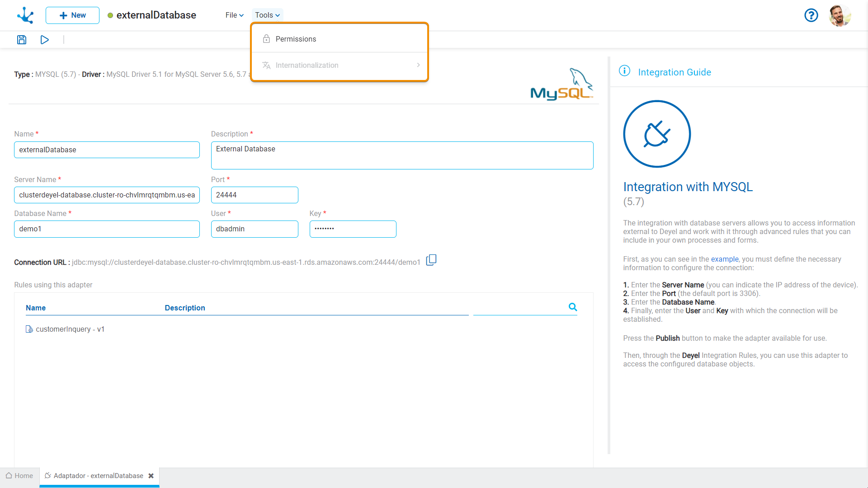868x488 pixels.
Task: Click the customerInquiry - v1 rule item
Action: pyautogui.click(x=71, y=329)
